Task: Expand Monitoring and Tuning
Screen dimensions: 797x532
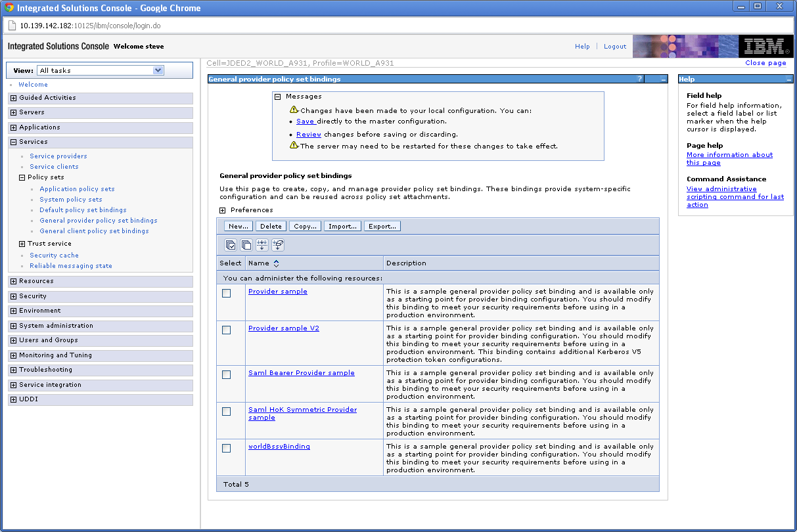Action: click(13, 355)
